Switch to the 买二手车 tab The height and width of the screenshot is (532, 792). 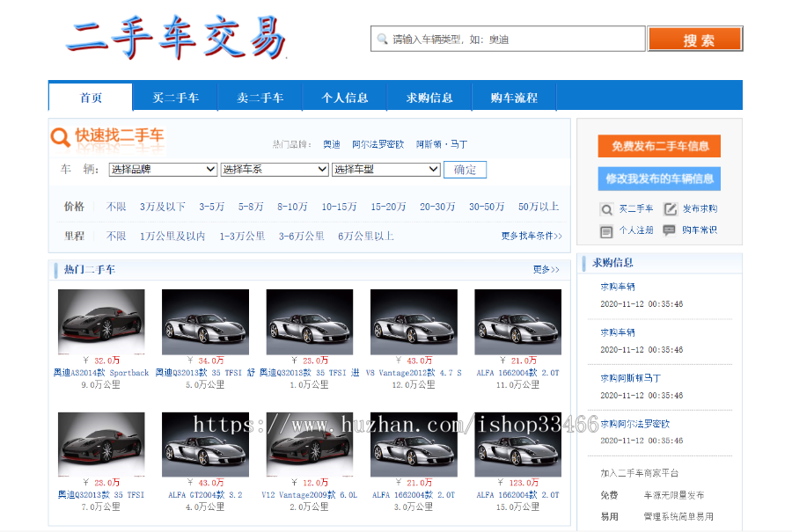click(174, 97)
